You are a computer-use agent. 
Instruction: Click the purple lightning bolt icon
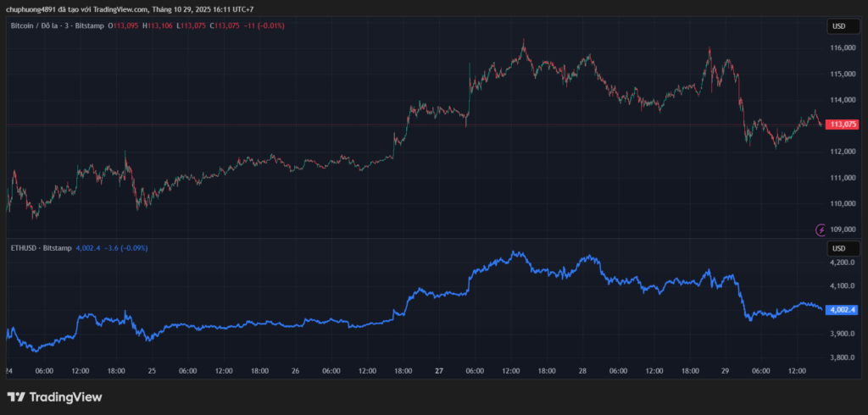click(821, 230)
